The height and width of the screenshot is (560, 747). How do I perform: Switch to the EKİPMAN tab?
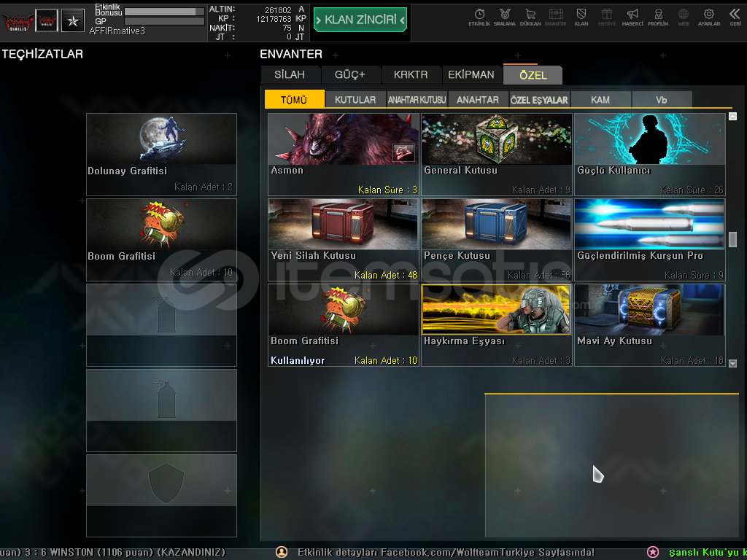[471, 75]
